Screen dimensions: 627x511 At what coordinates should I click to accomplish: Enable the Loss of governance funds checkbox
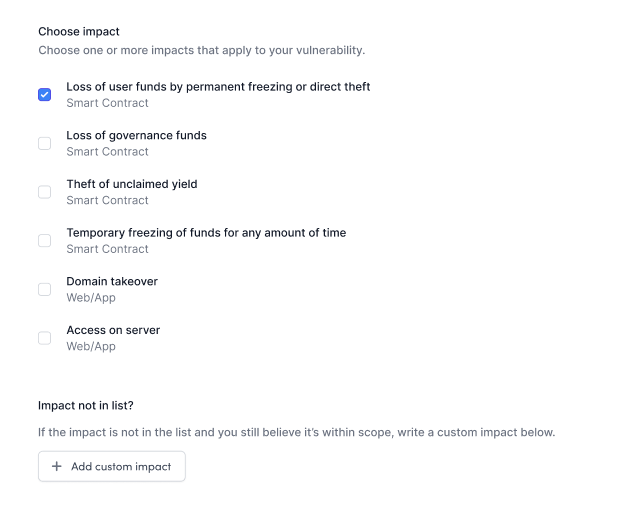coord(45,143)
